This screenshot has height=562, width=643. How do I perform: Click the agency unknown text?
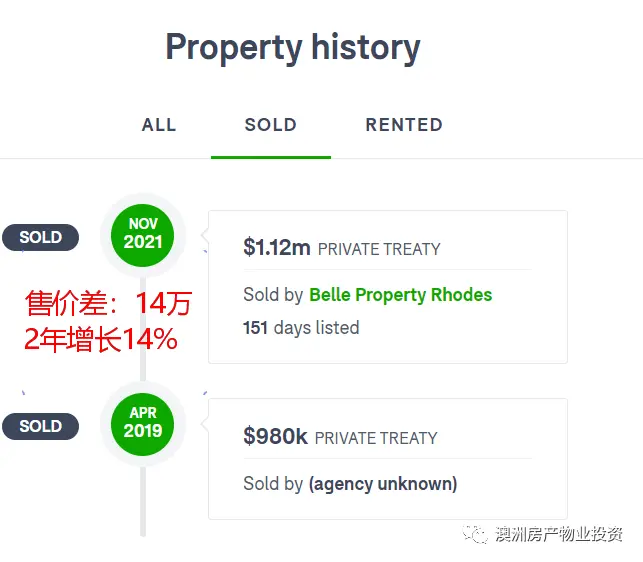click(x=383, y=484)
